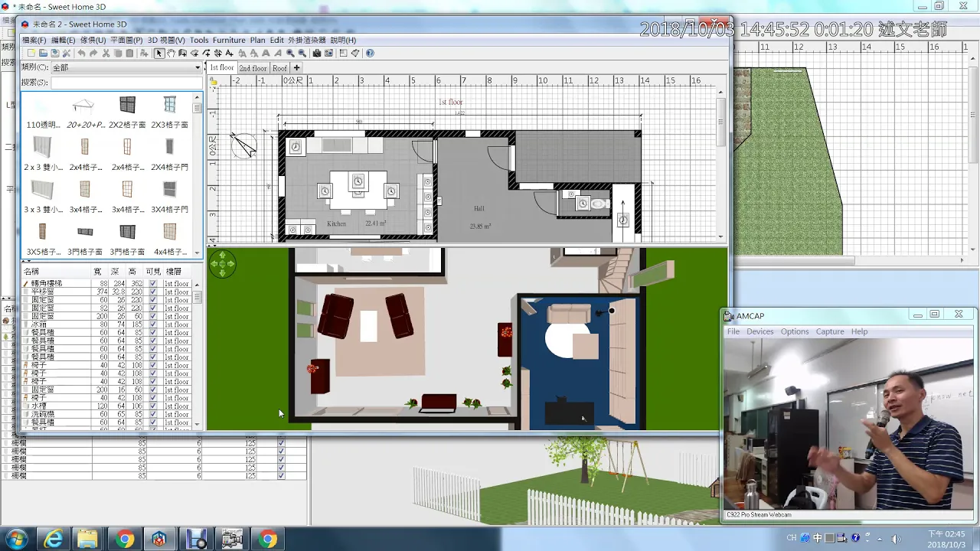Image resolution: width=980 pixels, height=551 pixels.
Task: Click the Copy toolbar icon
Action: (118, 54)
